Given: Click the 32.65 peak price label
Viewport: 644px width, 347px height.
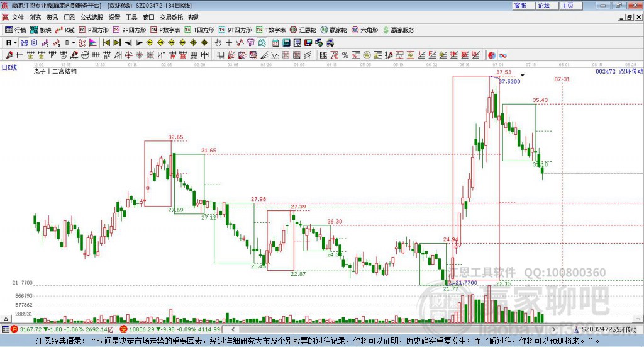Looking at the screenshot, I should tap(175, 137).
